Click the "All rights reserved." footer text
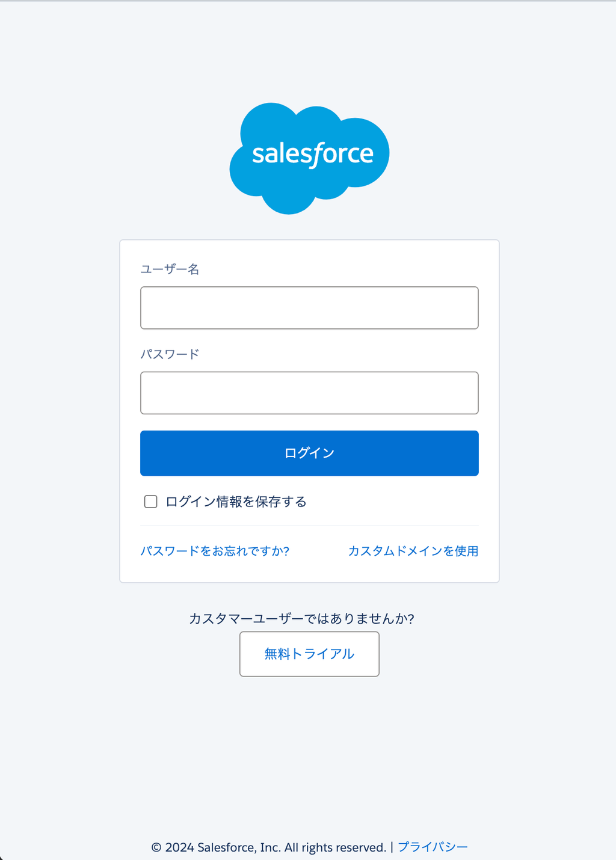The image size is (616, 860). coord(335,847)
